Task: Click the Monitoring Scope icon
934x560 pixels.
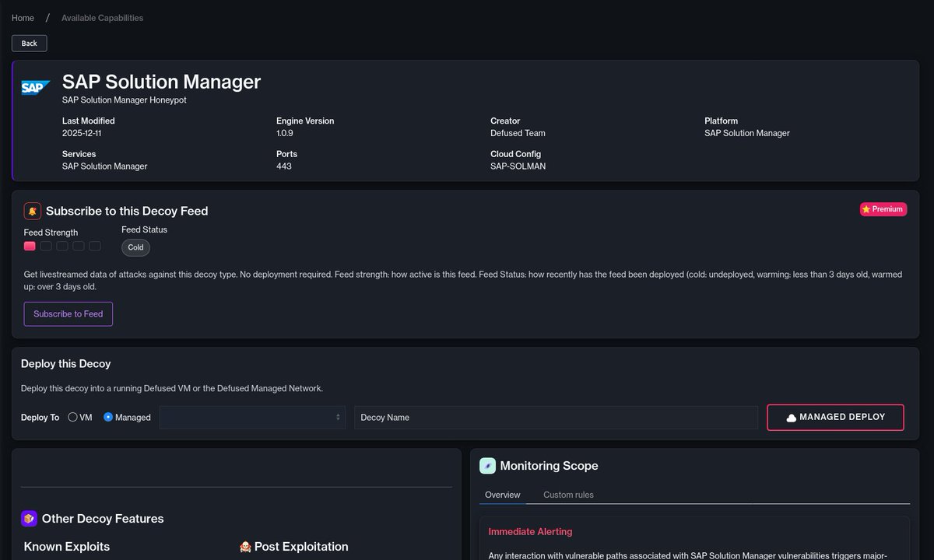Action: click(x=487, y=466)
